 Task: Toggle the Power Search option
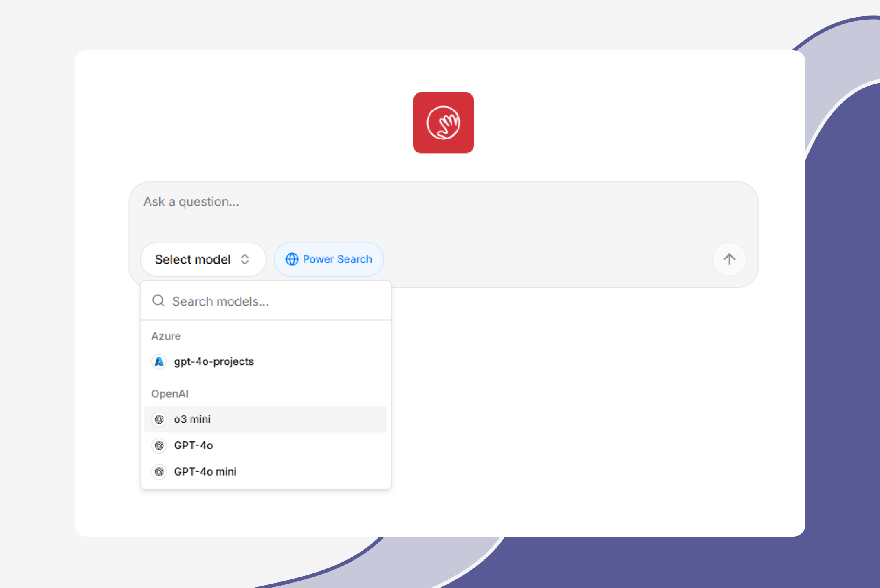pyautogui.click(x=328, y=259)
